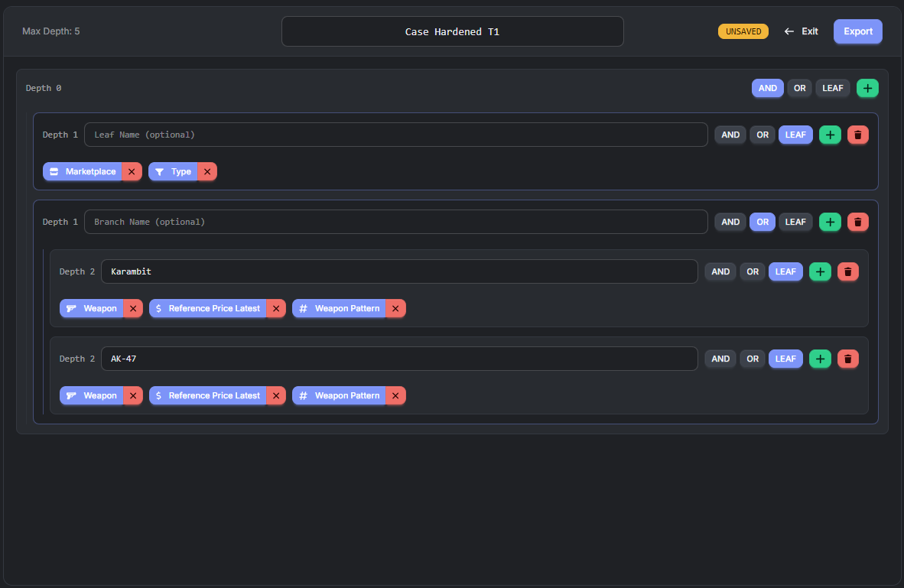Image resolution: width=904 pixels, height=588 pixels.
Task: Focus the Branch Name optional field
Action: [x=396, y=222]
